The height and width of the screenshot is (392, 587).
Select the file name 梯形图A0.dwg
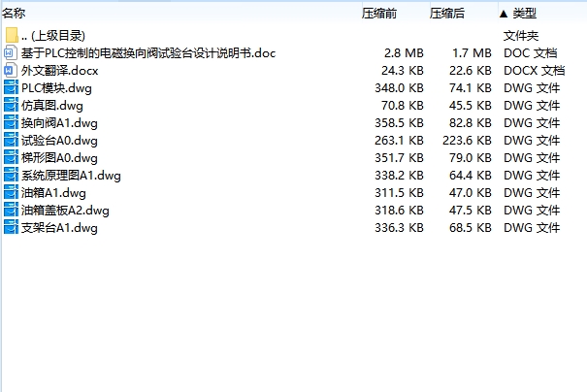coord(59,158)
